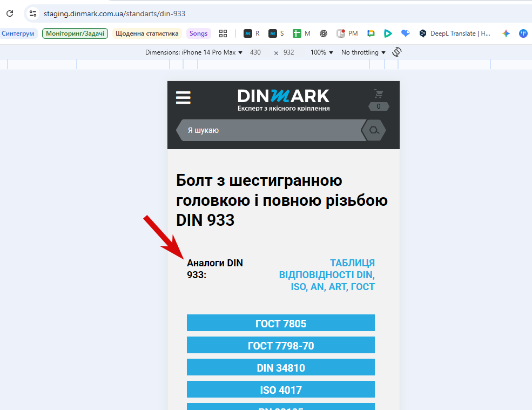The height and width of the screenshot is (410, 532).
Task: Open the DeepL Translate bookmark
Action: point(455,33)
